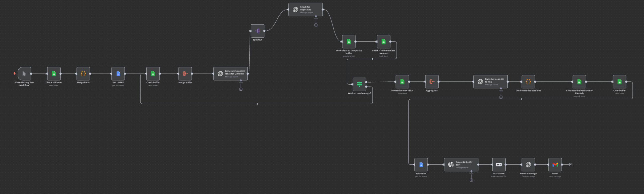This screenshot has height=194, width=644.
Task: Select the 'Merge ideas' code node
Action: pos(83,74)
